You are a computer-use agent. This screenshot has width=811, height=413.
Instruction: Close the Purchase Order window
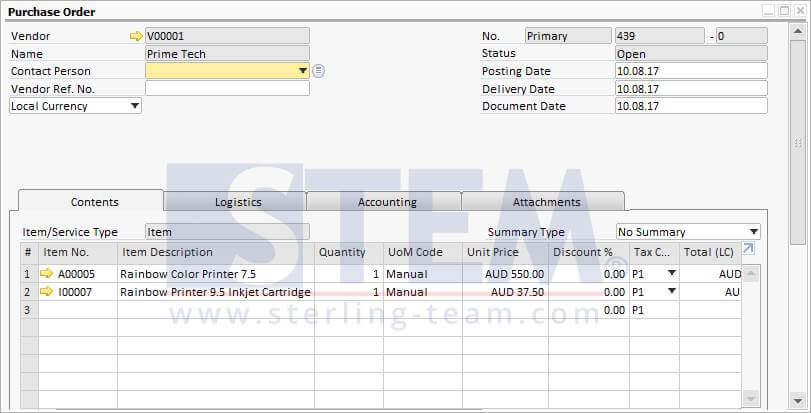pyautogui.click(x=799, y=10)
